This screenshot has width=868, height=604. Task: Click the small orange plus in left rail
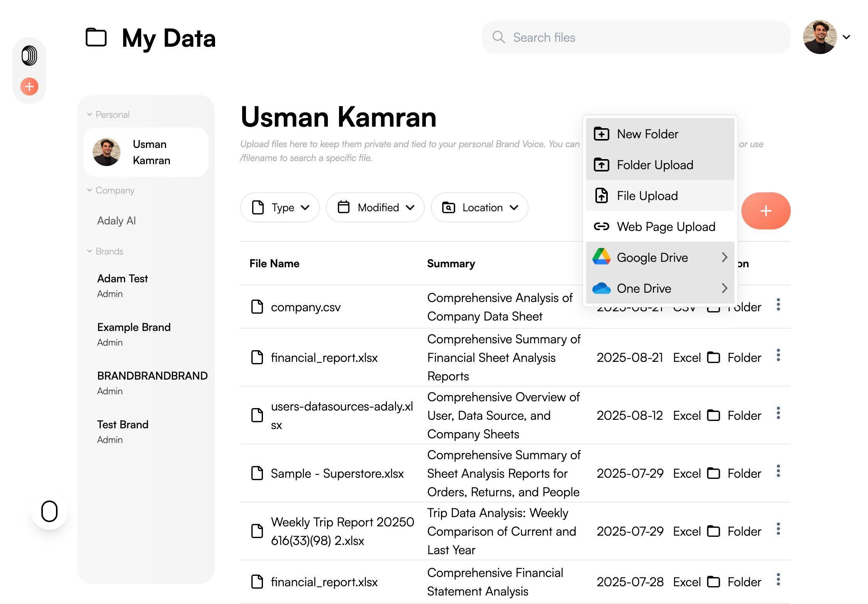[29, 87]
